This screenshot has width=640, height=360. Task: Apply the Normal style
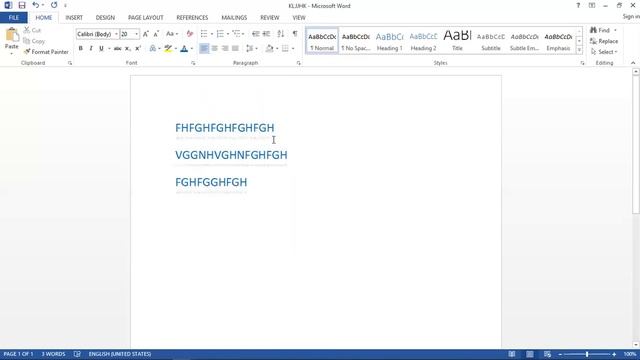(322, 41)
